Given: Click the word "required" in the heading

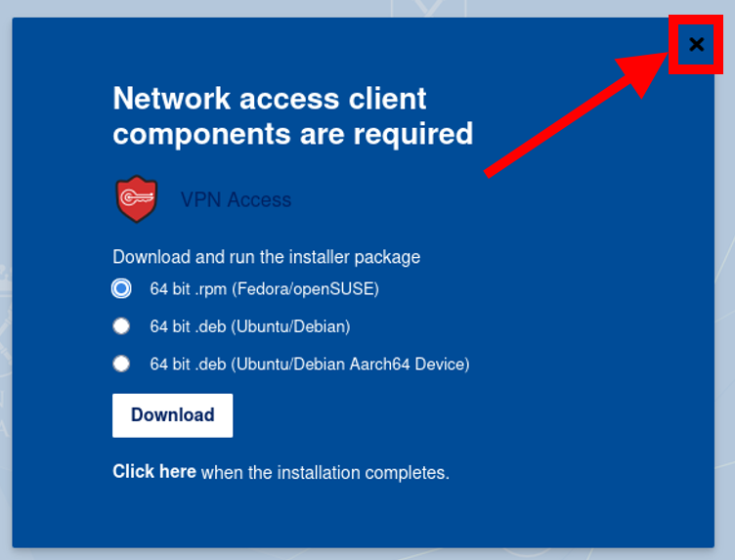Looking at the screenshot, I should pyautogui.click(x=413, y=136).
